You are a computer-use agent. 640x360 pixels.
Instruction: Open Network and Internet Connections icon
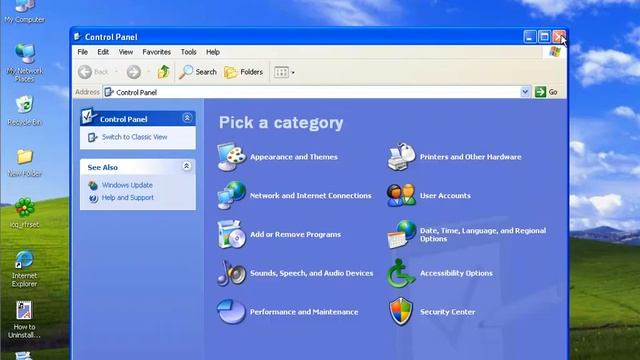(231, 196)
